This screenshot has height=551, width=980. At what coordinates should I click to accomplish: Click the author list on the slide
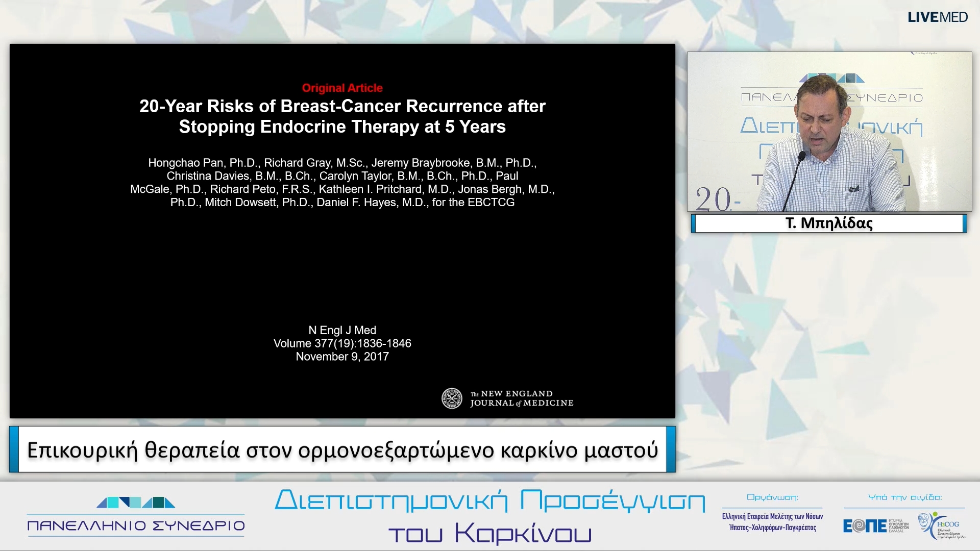(342, 183)
